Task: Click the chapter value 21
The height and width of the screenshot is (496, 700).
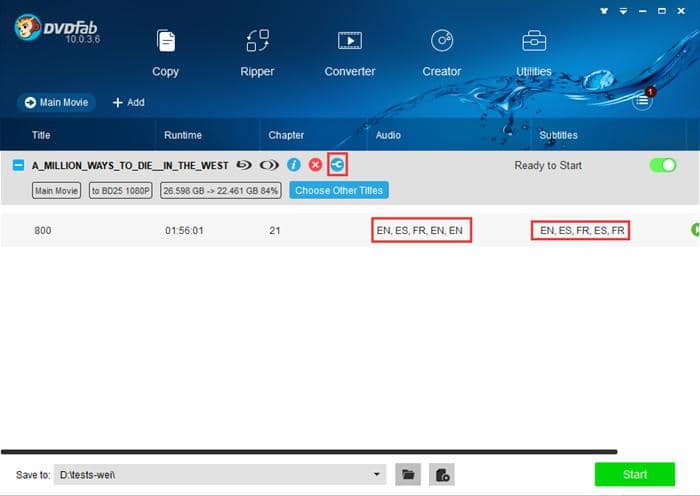Action: pos(275,230)
